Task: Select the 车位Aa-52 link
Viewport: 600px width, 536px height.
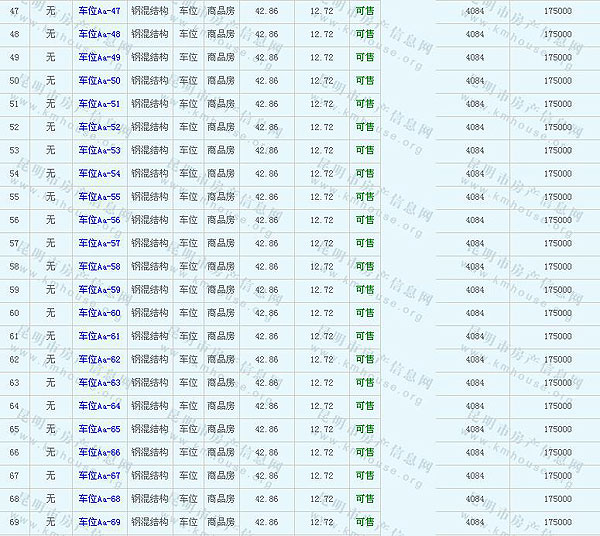Action: (99, 127)
